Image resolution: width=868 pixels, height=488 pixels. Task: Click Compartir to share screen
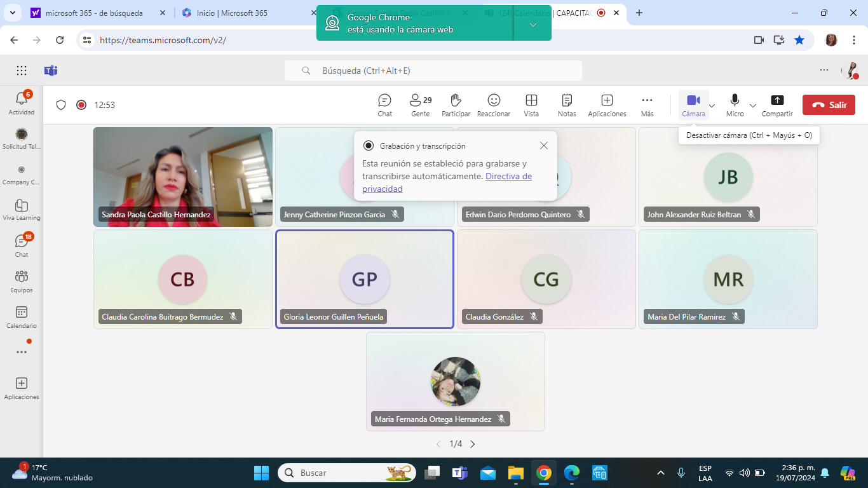777,105
